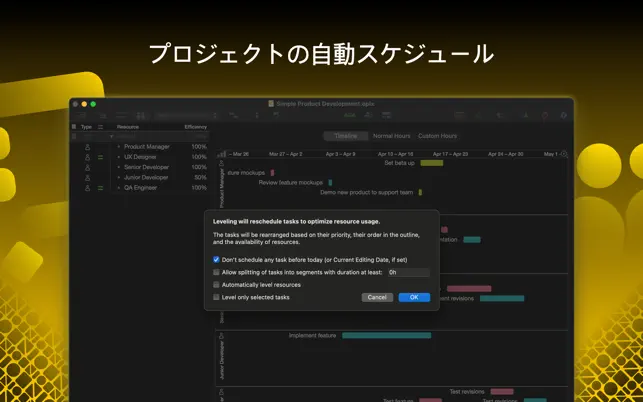
Task: Uncheck Don't schedule any task before today
Action: pyautogui.click(x=216, y=260)
